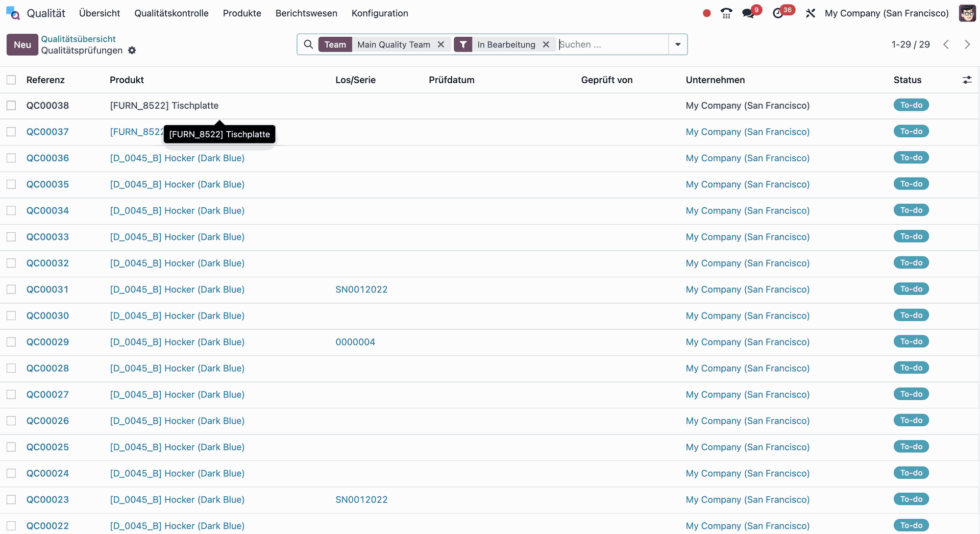This screenshot has height=534, width=980.
Task: Open the VoIP phone icon
Action: pyautogui.click(x=726, y=13)
